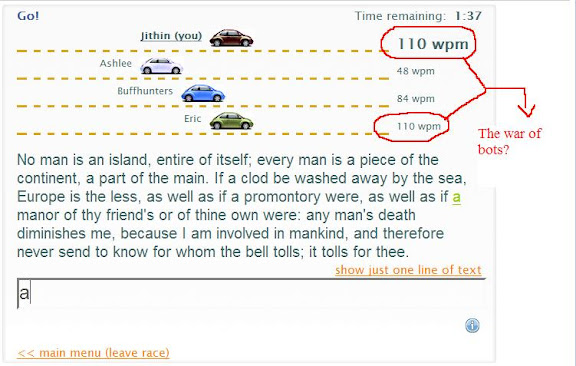The width and height of the screenshot is (576, 366).
Task: Click the highlighted green word 'a'
Action: click(x=456, y=197)
